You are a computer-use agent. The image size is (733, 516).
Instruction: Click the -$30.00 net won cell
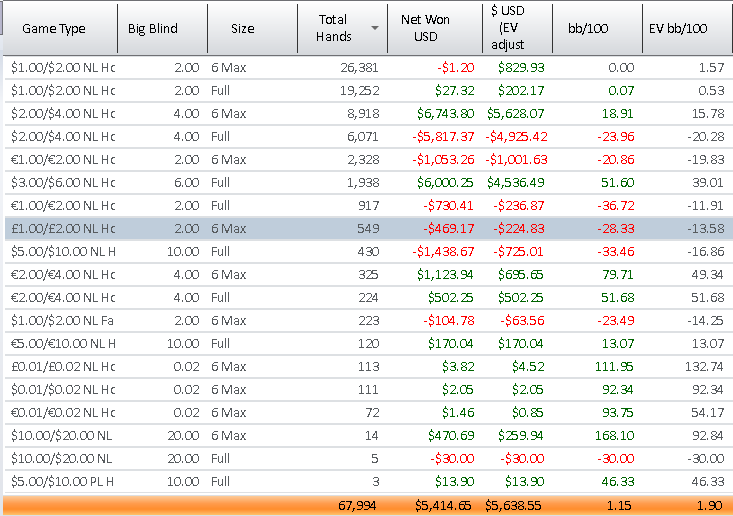452,459
